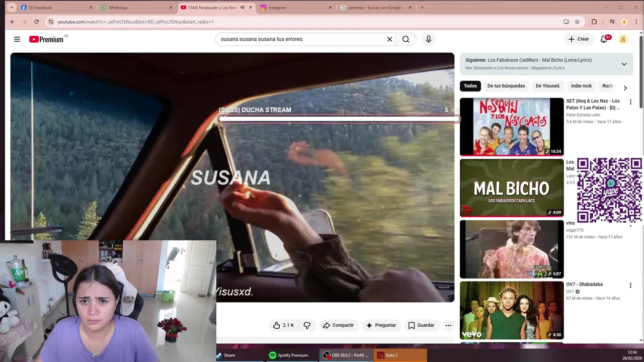The height and width of the screenshot is (362, 644).
Task: Install or cast page icon in address bar
Action: pos(566,22)
